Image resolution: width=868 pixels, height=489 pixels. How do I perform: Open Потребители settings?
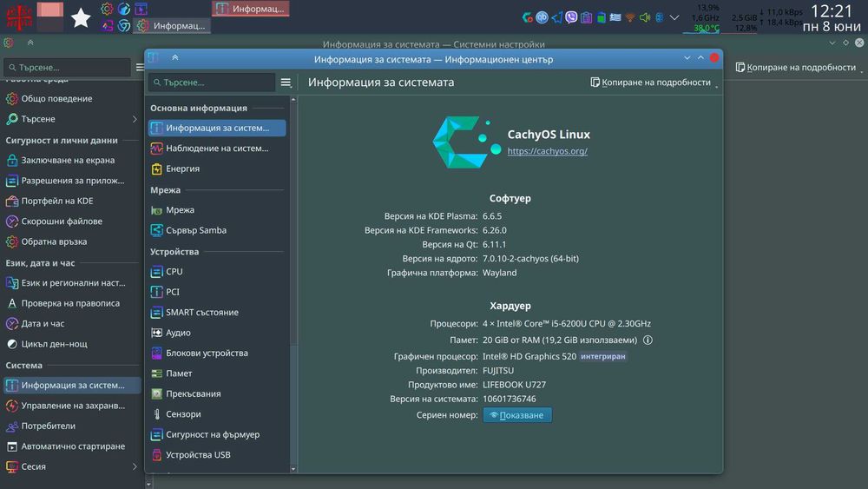click(x=72, y=426)
